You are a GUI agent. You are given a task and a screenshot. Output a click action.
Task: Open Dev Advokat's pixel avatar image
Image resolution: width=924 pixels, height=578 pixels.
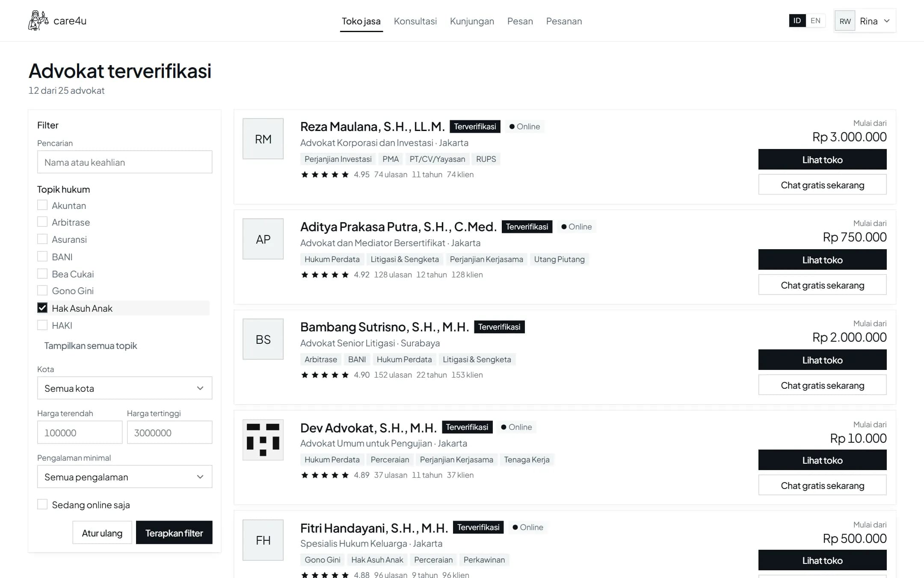click(263, 440)
